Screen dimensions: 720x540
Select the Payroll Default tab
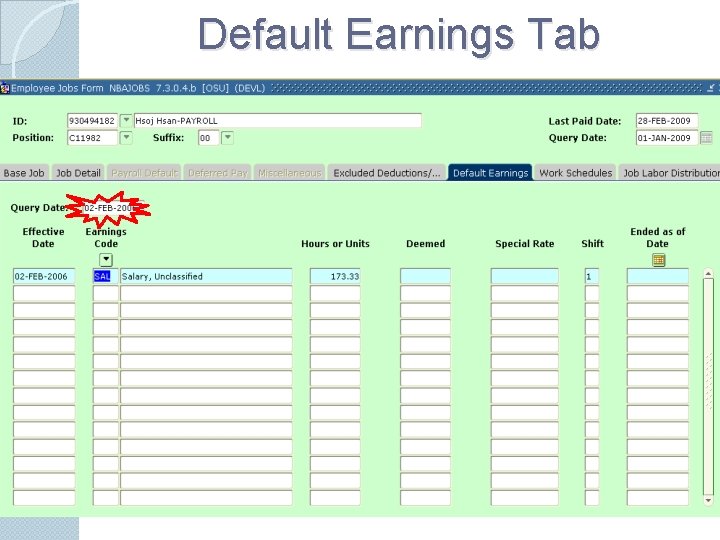[x=144, y=173]
